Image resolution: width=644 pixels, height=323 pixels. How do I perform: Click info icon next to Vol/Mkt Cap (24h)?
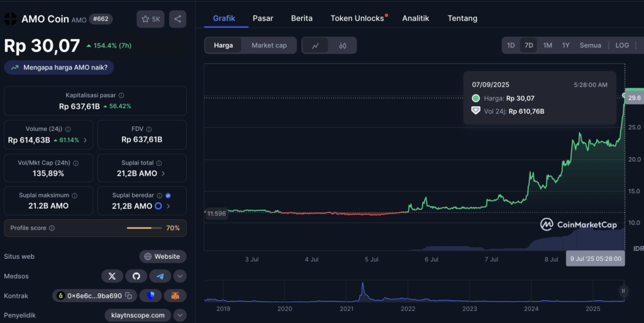75,163
